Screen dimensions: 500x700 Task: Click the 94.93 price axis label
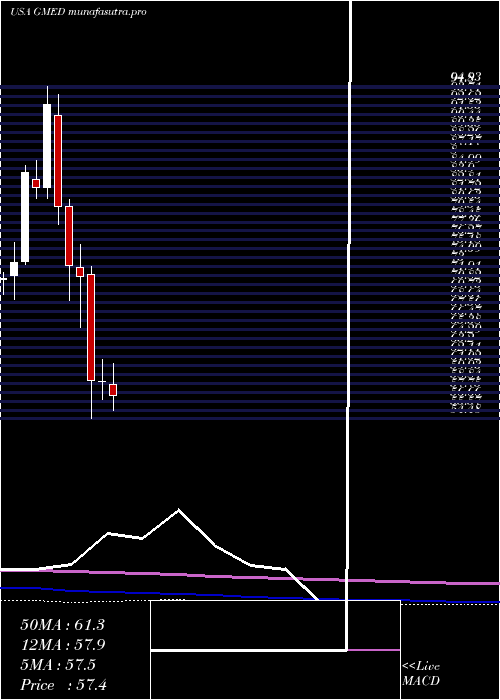coord(466,79)
